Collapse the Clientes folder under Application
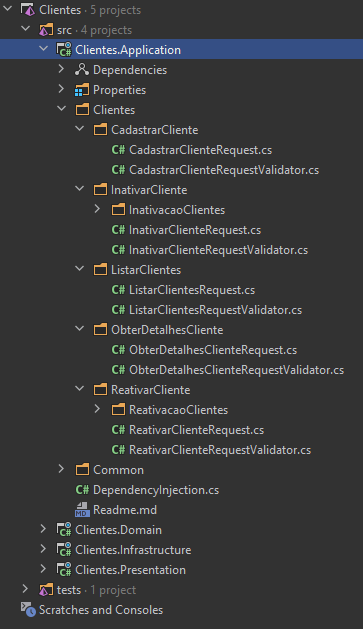 [x=62, y=108]
